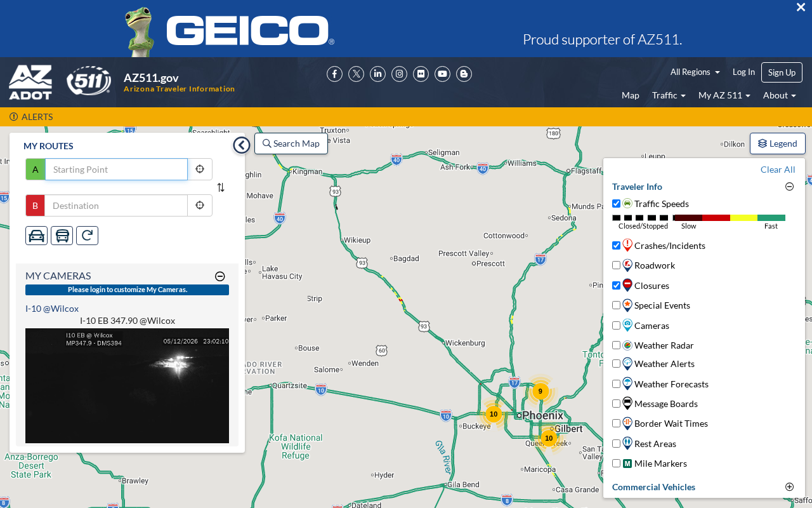Show the Cameras layer checkbox
Screen dimensions: 812x508
click(x=616, y=326)
